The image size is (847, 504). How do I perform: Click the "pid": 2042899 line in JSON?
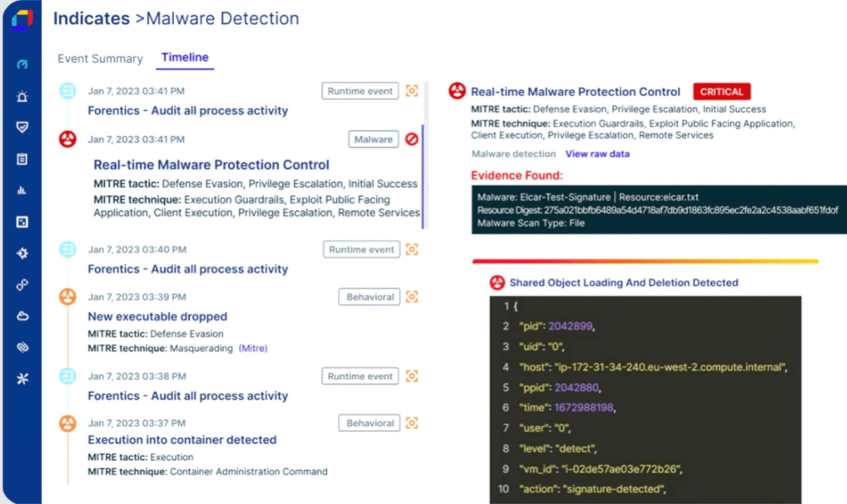(x=557, y=326)
